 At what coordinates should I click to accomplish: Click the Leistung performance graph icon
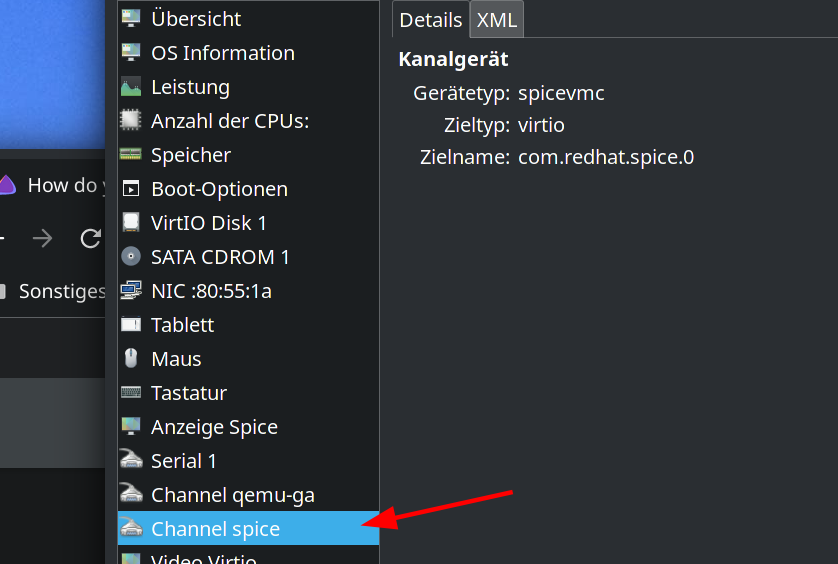131,87
